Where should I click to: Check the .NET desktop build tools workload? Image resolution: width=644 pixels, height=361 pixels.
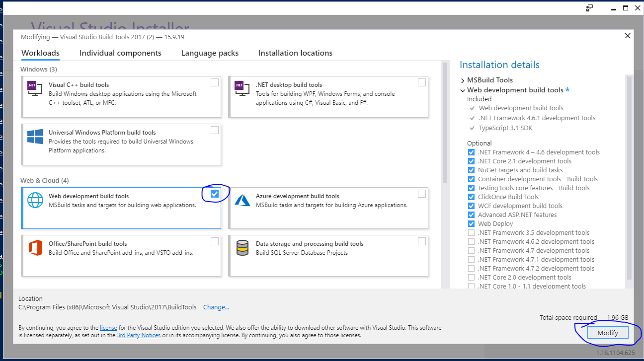pyautogui.click(x=422, y=82)
